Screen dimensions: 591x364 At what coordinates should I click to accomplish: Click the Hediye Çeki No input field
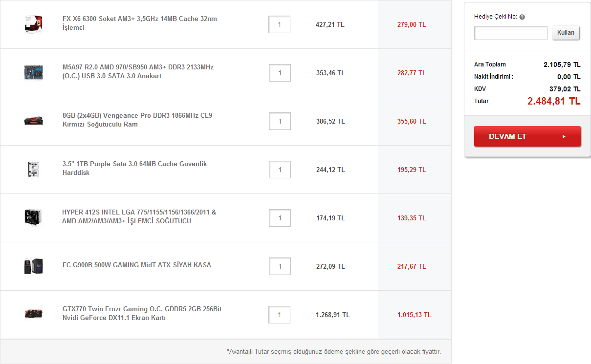coord(510,33)
